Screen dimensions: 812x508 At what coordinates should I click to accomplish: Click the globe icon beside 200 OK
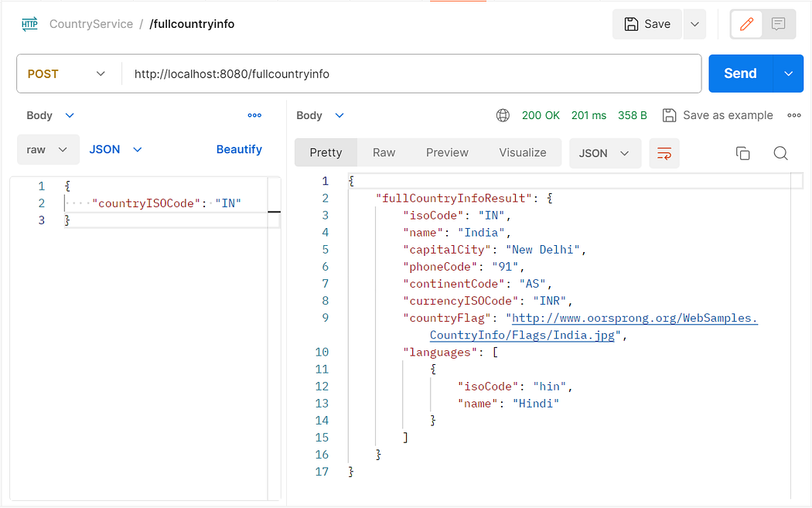(x=503, y=114)
